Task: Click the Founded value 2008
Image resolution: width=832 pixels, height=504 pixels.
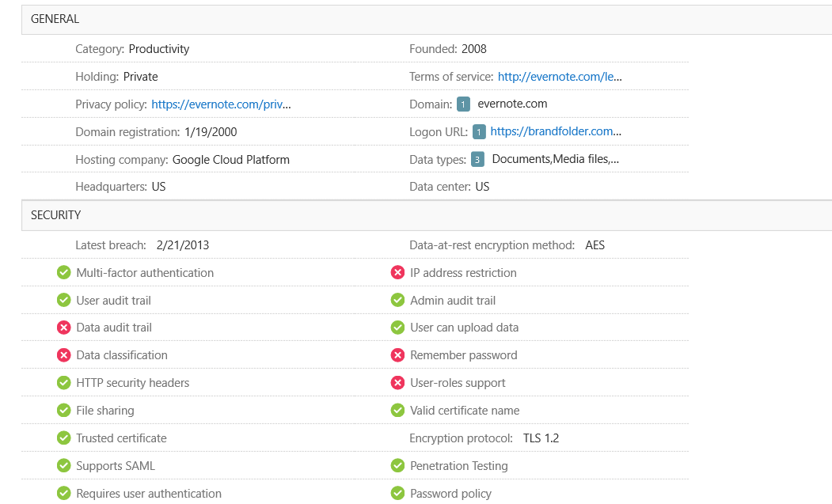Action: point(474,49)
